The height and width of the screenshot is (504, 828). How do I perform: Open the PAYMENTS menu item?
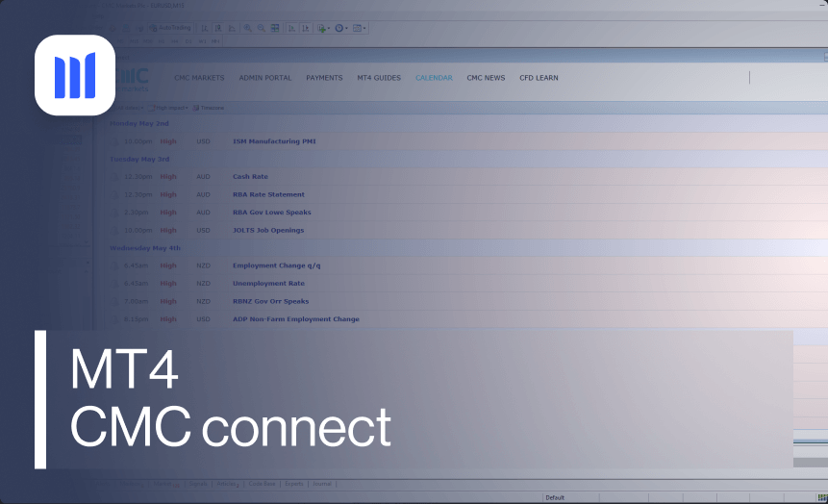pos(324,78)
